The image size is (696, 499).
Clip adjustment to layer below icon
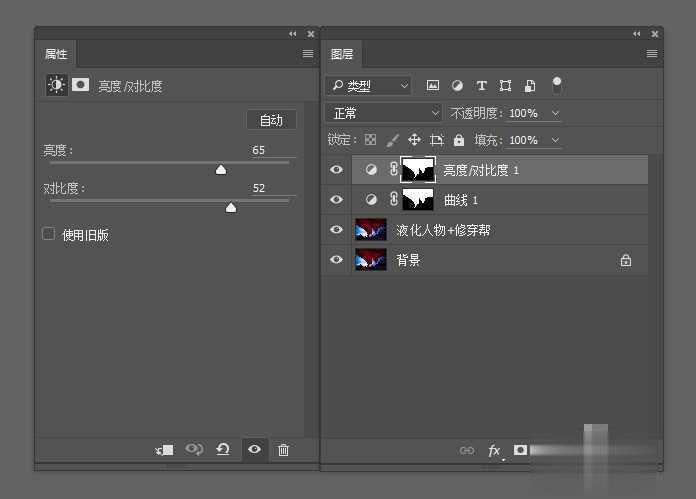point(164,450)
